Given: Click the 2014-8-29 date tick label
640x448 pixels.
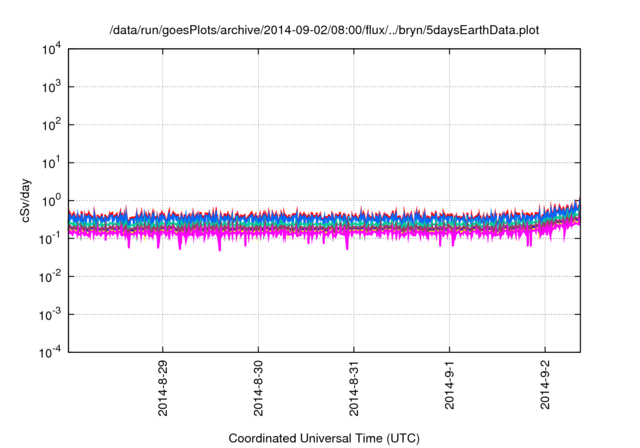Looking at the screenshot, I should [x=162, y=388].
